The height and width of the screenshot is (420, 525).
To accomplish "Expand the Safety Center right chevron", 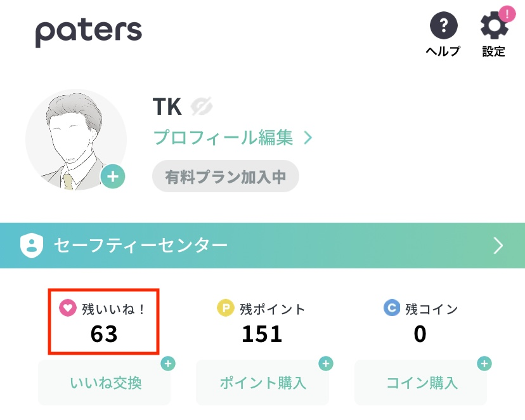I will [x=498, y=246].
